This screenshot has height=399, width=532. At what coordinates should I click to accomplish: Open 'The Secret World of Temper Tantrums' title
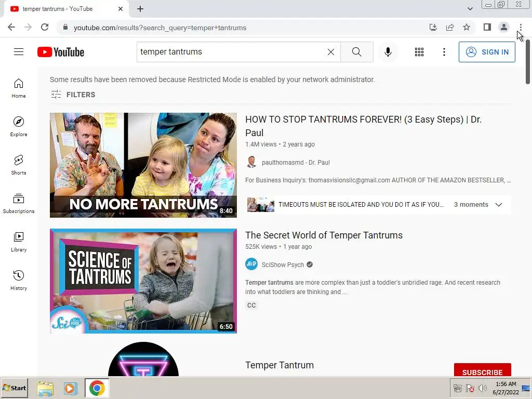(324, 235)
